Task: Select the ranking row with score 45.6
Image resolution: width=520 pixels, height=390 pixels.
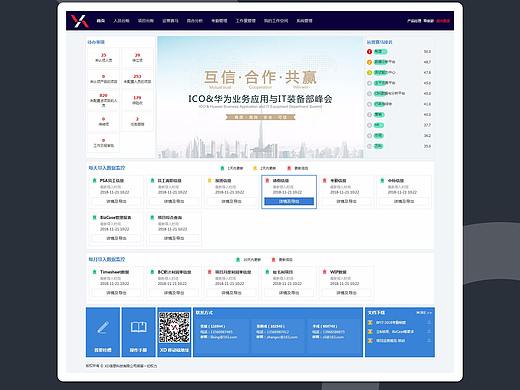Action: [x=399, y=83]
